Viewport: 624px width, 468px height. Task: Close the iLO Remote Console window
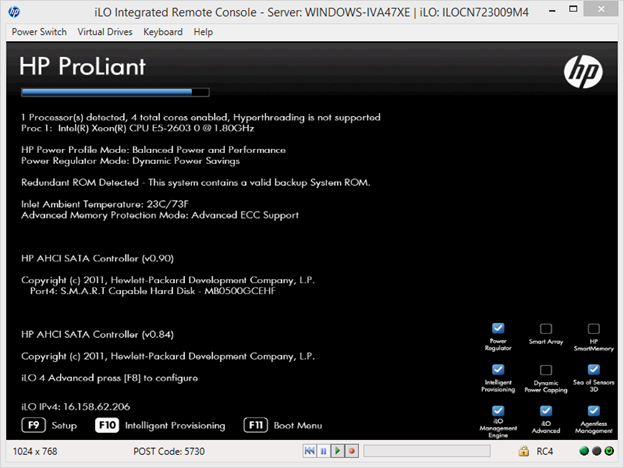[601, 9]
